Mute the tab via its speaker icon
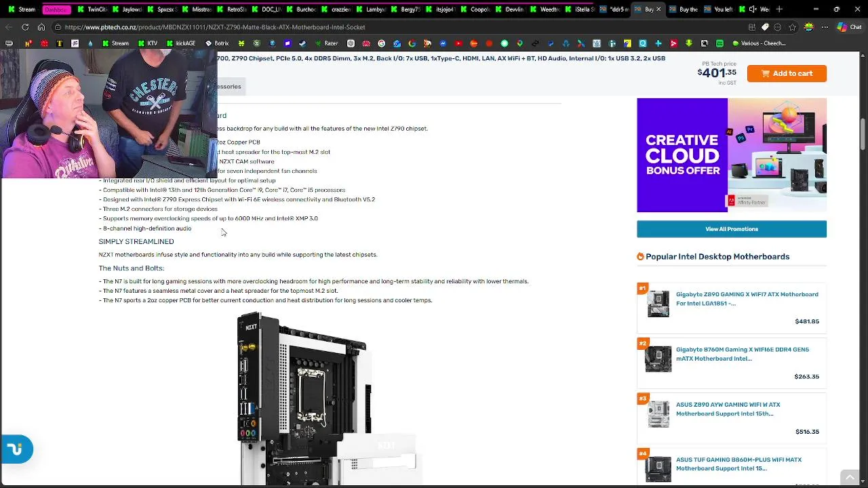The width and height of the screenshot is (868, 488). [x=751, y=9]
